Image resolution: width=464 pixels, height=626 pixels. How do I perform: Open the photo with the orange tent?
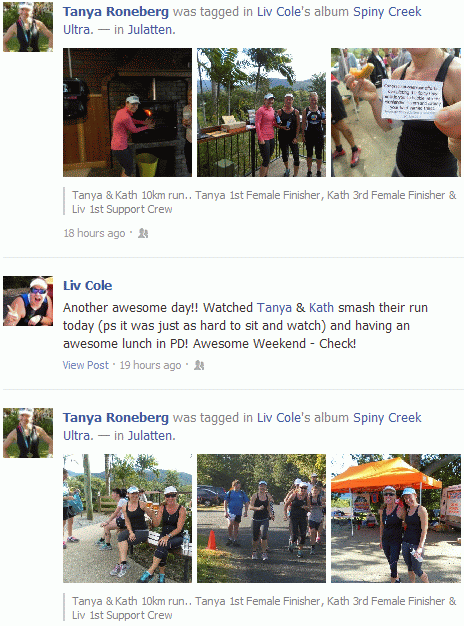tap(396, 518)
